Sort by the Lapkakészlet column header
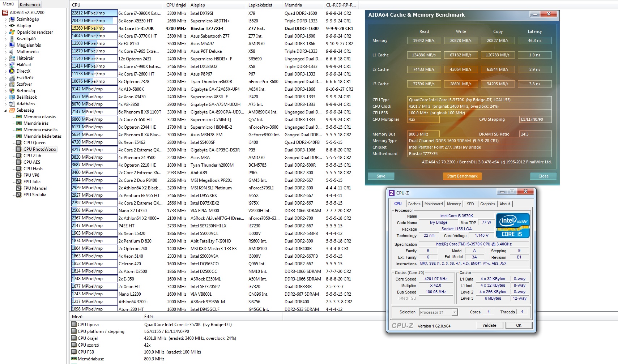618x364 pixels. pos(264,5)
